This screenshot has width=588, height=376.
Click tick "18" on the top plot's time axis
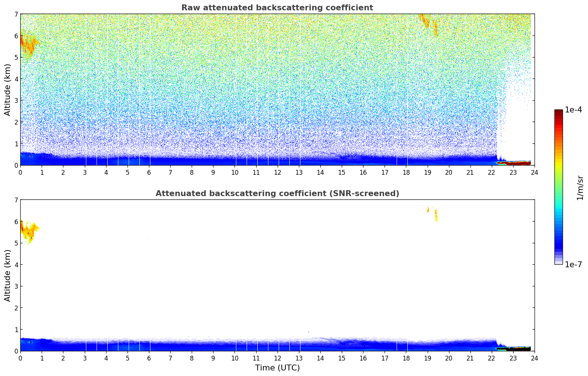tap(406, 172)
